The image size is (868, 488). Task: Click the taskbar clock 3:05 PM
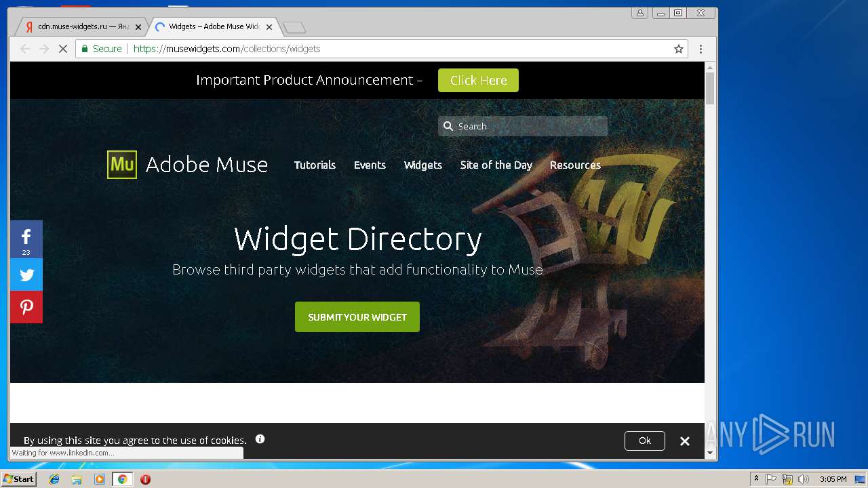(x=833, y=479)
